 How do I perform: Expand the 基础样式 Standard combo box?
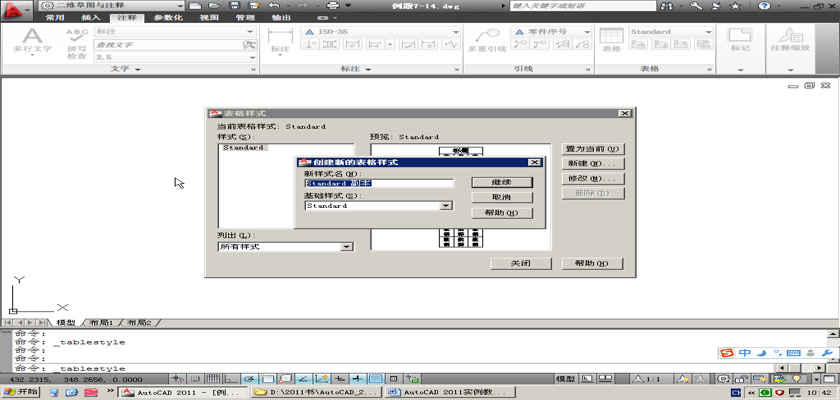(445, 206)
